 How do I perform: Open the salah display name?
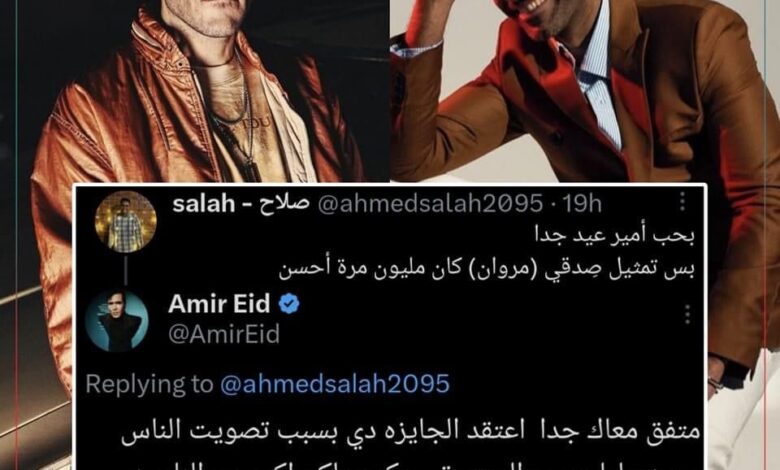coord(203,203)
